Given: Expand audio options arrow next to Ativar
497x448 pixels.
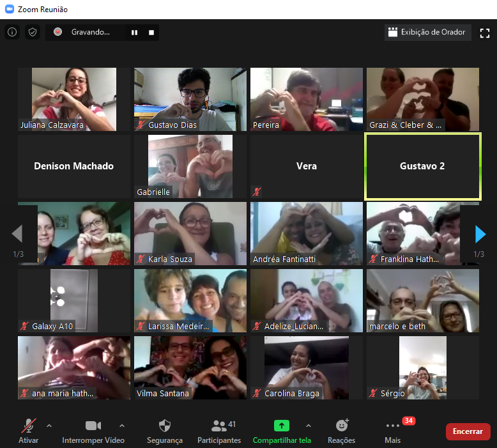Looking at the screenshot, I should coord(49,426).
